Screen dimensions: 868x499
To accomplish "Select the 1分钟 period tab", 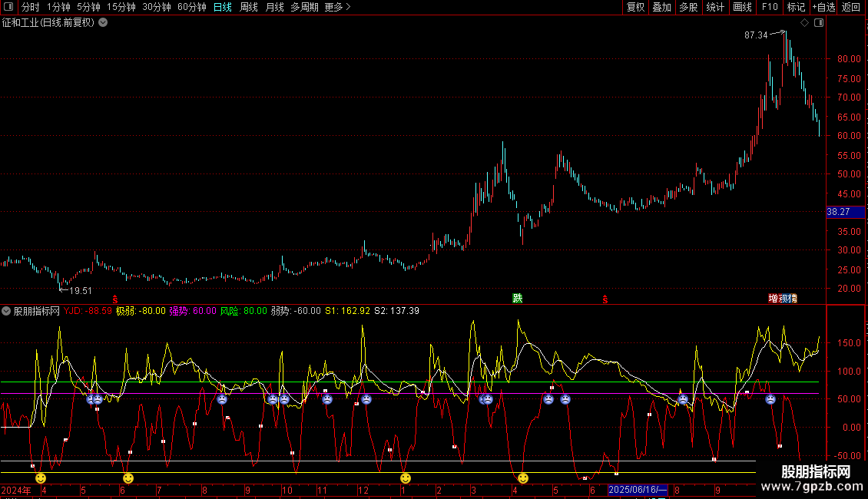I will point(58,7).
